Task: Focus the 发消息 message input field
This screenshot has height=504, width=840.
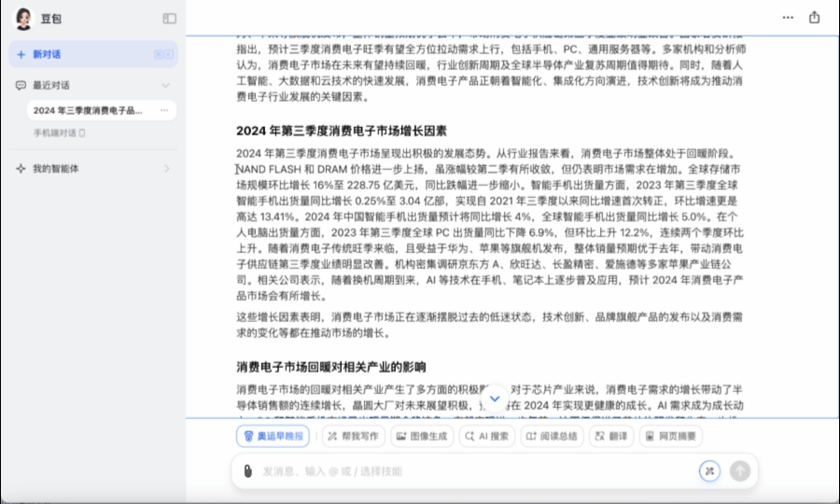Action: tap(477, 471)
